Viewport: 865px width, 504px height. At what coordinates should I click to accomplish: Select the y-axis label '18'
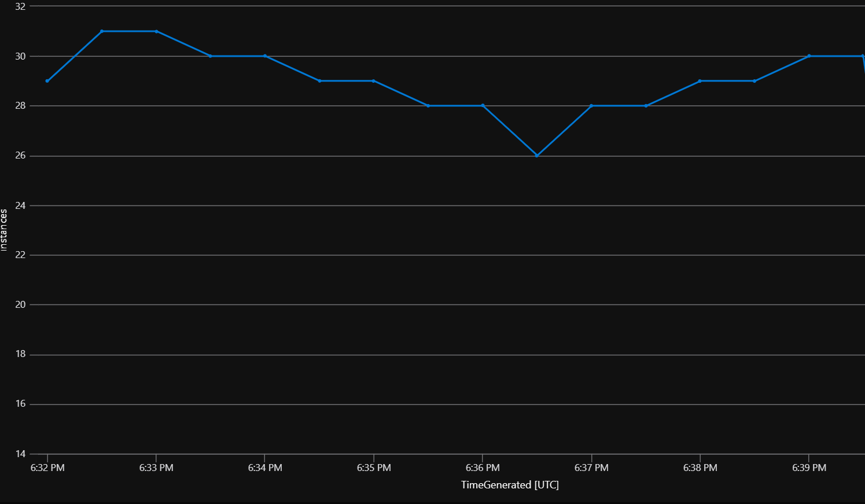20,354
